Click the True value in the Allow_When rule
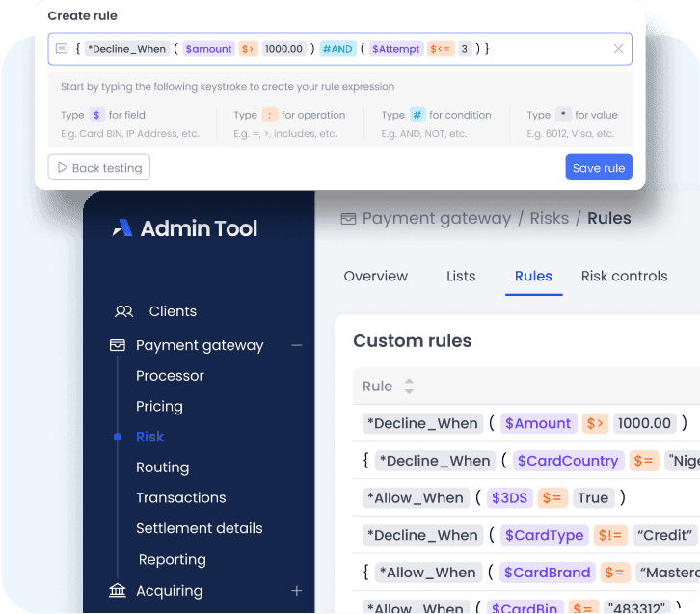Image resolution: width=700 pixels, height=614 pixels. pyautogui.click(x=593, y=497)
